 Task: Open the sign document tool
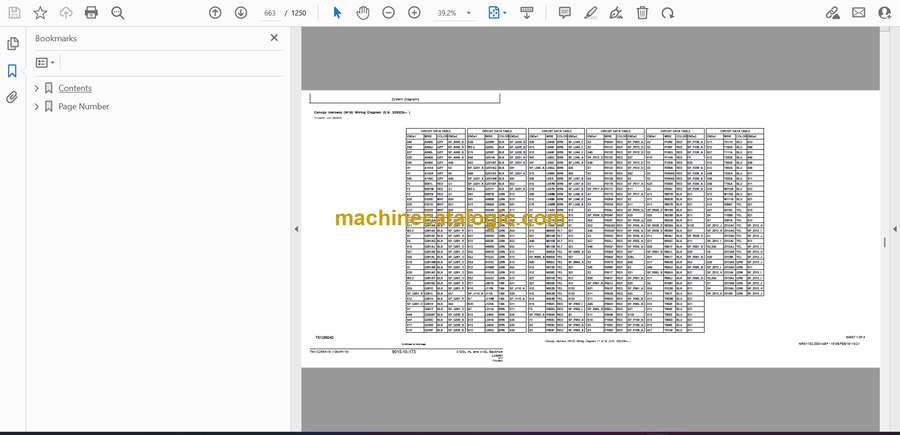tap(616, 13)
